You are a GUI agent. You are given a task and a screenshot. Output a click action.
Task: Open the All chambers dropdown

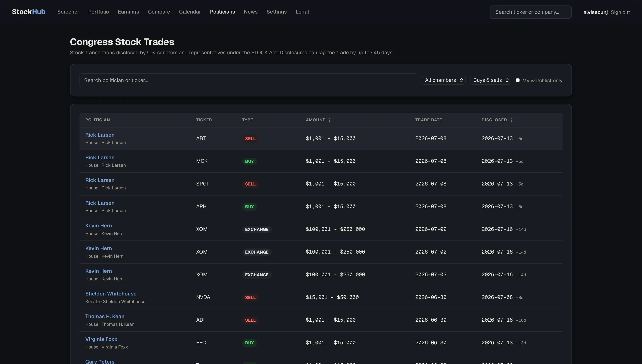pos(444,80)
